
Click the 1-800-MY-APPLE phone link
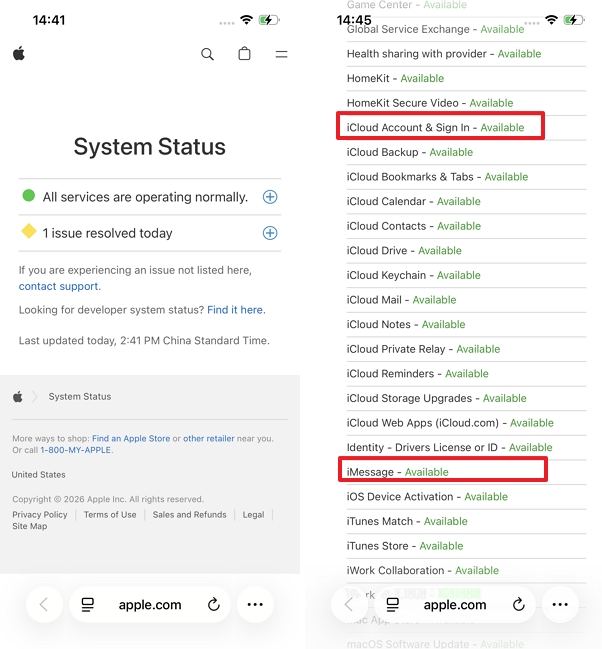[x=75, y=450]
